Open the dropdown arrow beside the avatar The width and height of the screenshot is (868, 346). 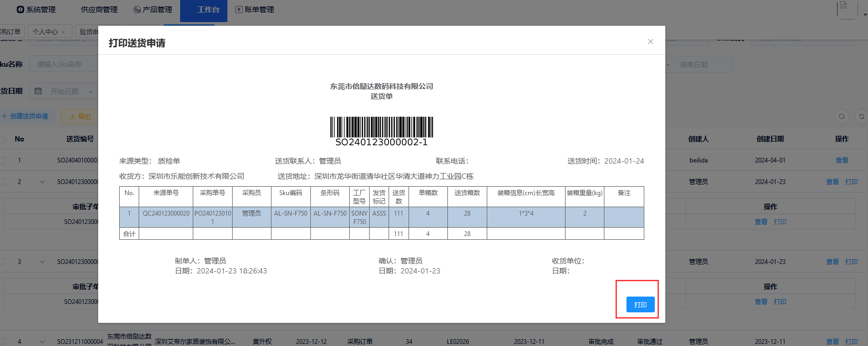click(865, 15)
